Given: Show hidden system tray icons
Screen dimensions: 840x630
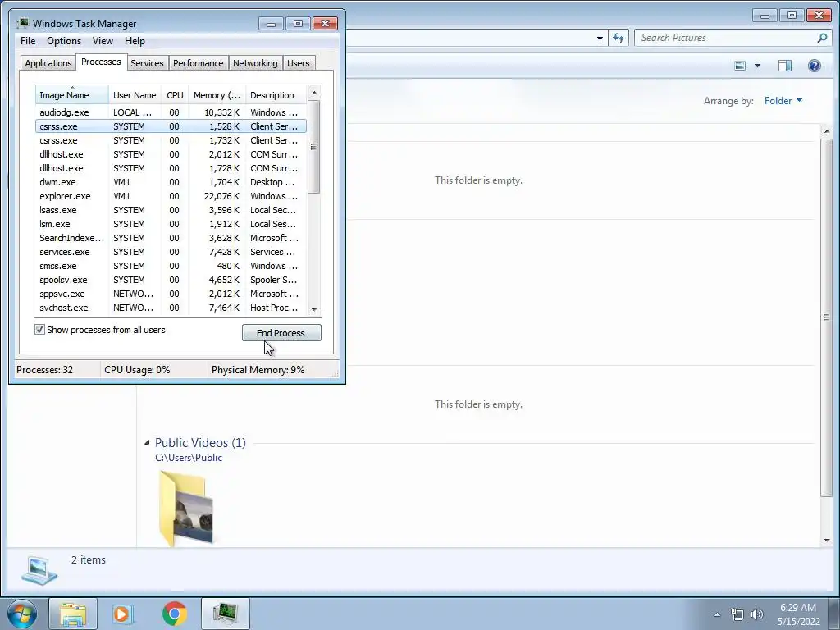Looking at the screenshot, I should pos(717,614).
